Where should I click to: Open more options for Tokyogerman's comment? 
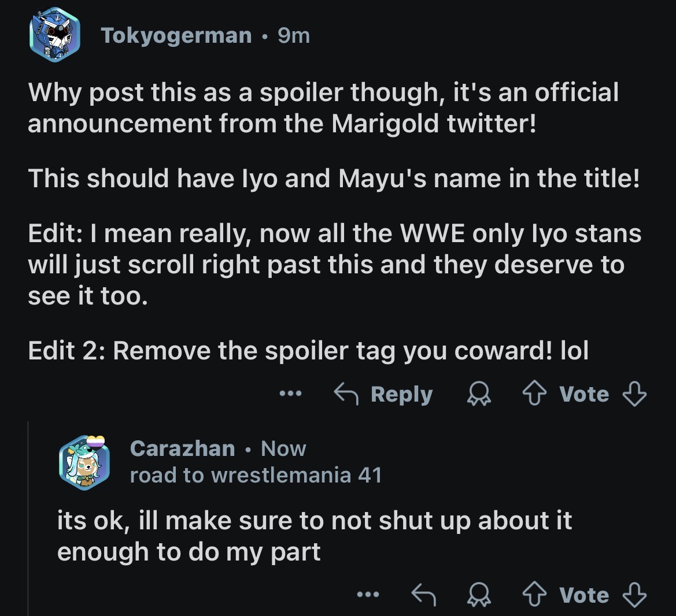290,395
